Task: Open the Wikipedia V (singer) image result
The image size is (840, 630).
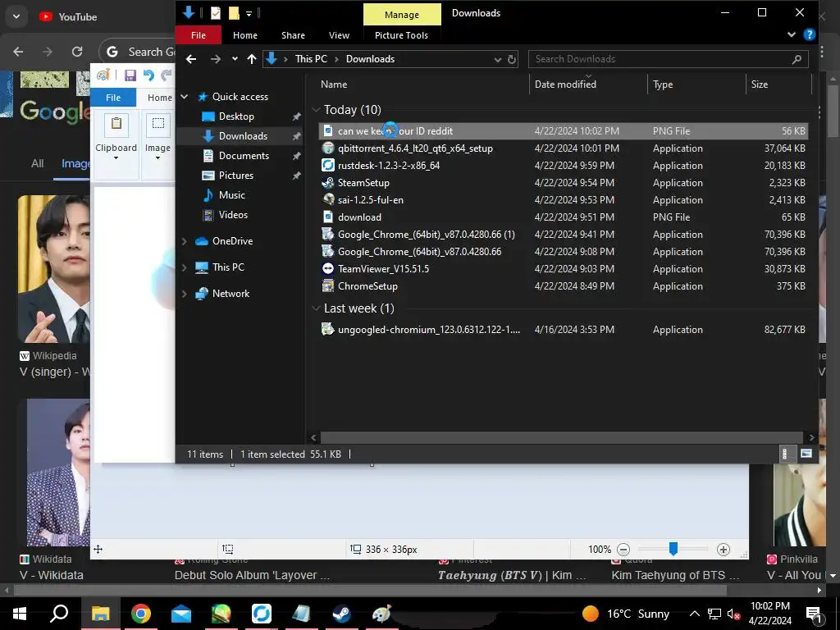Action: [x=53, y=268]
